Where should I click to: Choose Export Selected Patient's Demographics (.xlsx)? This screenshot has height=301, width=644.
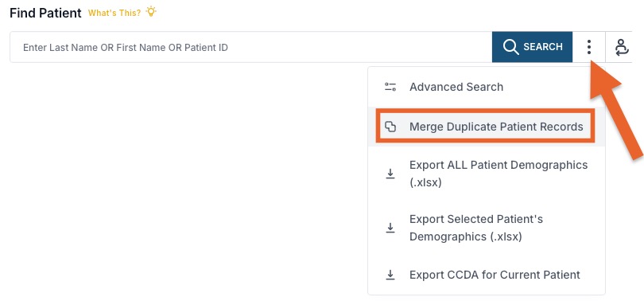487,228
